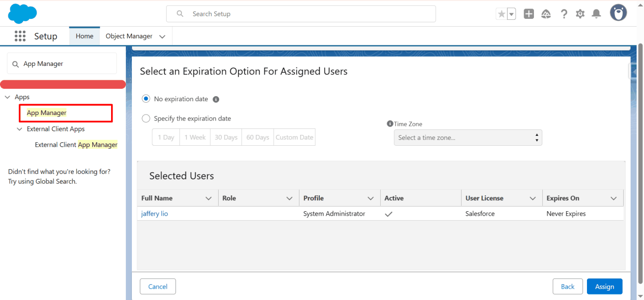Viewport: 644px width, 300px height.
Task: Open App Manager in the setup tree
Action: tap(47, 113)
